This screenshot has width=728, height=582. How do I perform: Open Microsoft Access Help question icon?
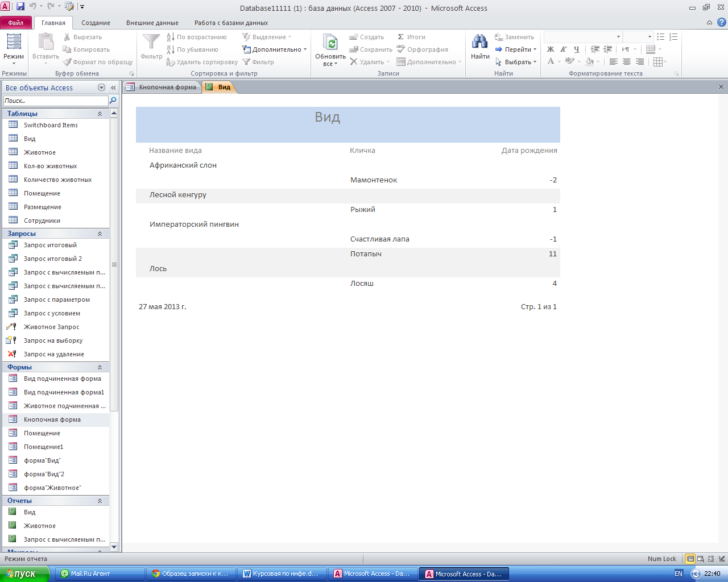(x=721, y=23)
